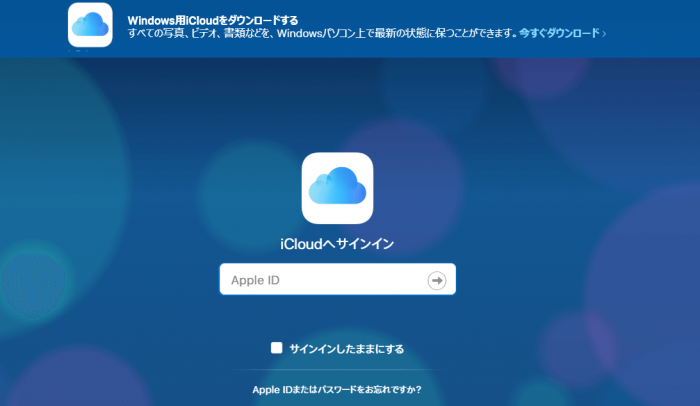Open the 今すぐダウンロード link

click(x=562, y=33)
